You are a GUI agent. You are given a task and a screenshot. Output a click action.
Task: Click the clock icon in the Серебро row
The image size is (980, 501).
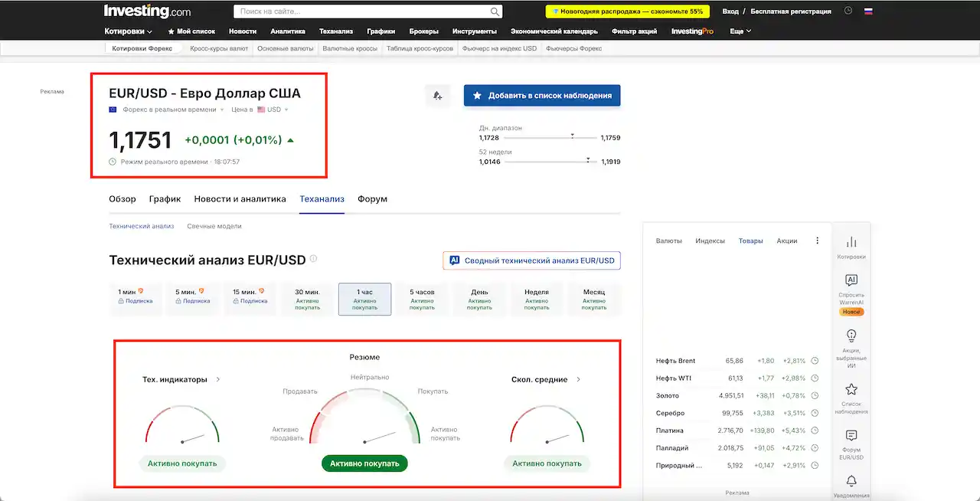(x=815, y=413)
